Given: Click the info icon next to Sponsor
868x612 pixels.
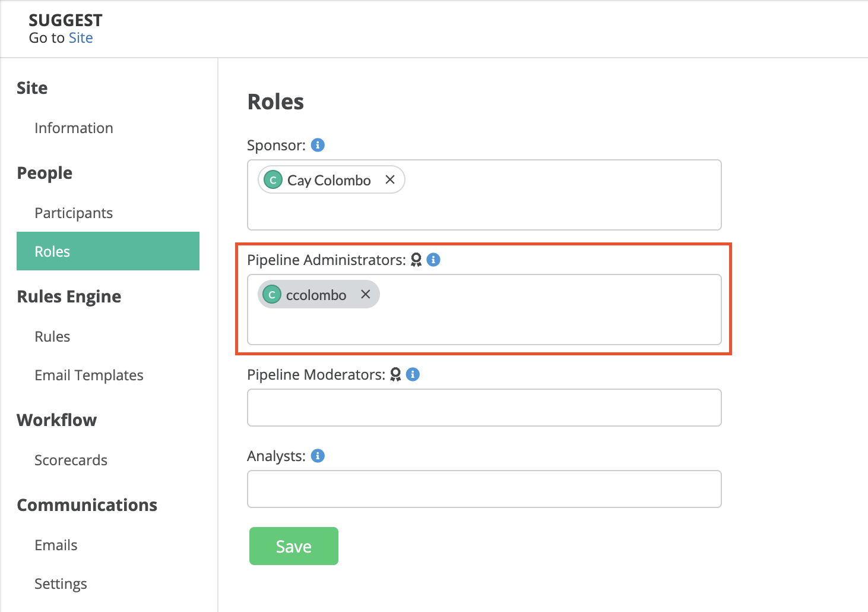Looking at the screenshot, I should pyautogui.click(x=318, y=145).
